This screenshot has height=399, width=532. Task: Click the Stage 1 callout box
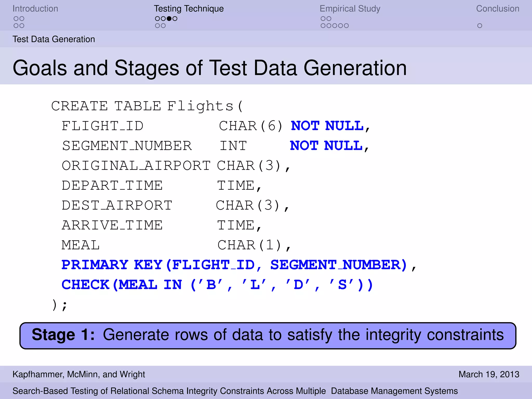pos(268,336)
